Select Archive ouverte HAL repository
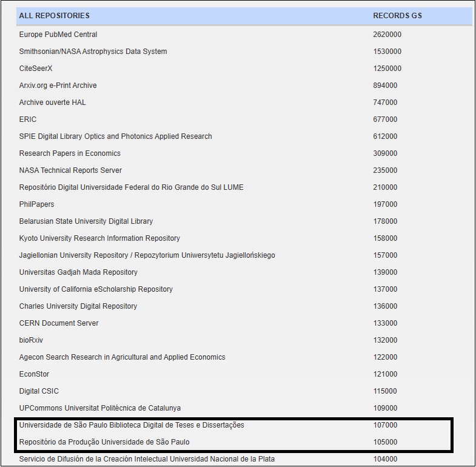 pyautogui.click(x=52, y=102)
